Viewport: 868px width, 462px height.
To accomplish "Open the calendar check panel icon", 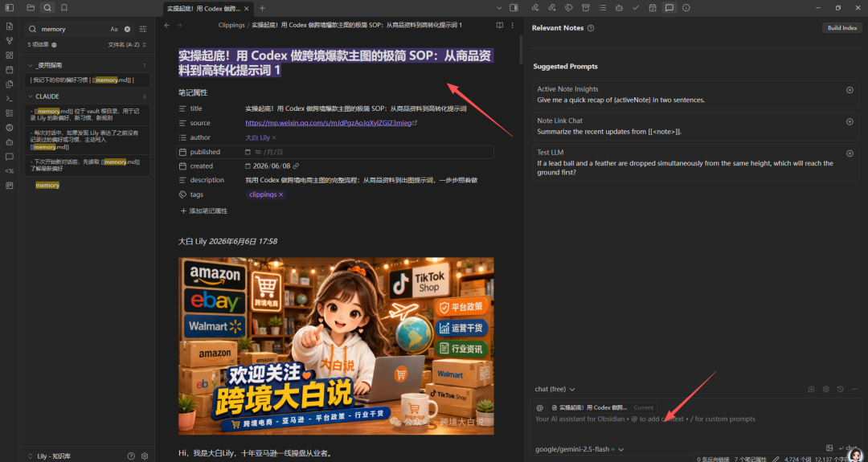I will (653, 8).
